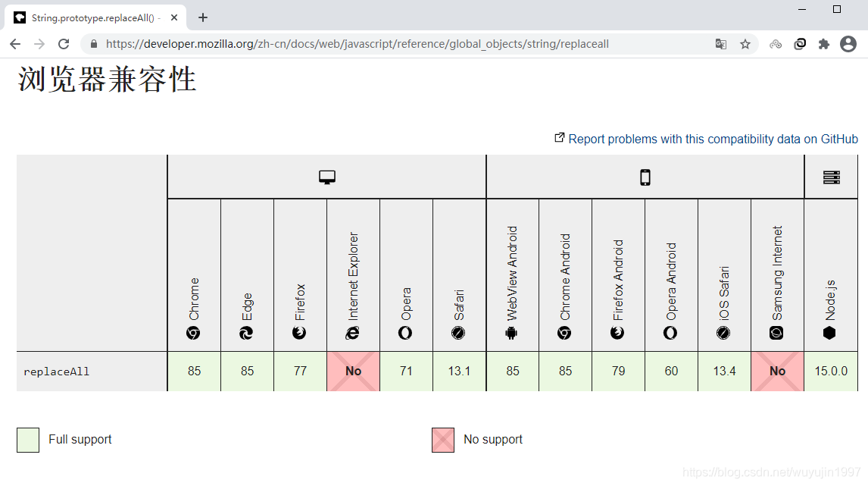Select the Internet Explorer icon in the table
868x486 pixels.
pos(353,332)
